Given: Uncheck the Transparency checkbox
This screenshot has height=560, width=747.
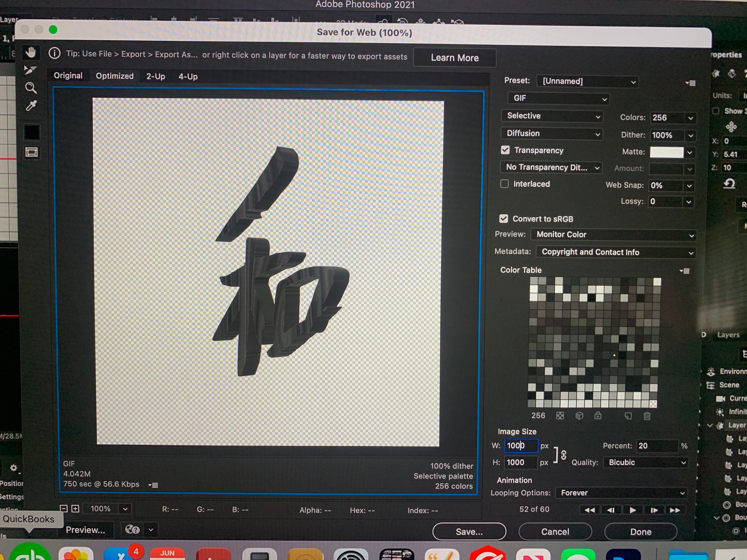Looking at the screenshot, I should coord(505,150).
